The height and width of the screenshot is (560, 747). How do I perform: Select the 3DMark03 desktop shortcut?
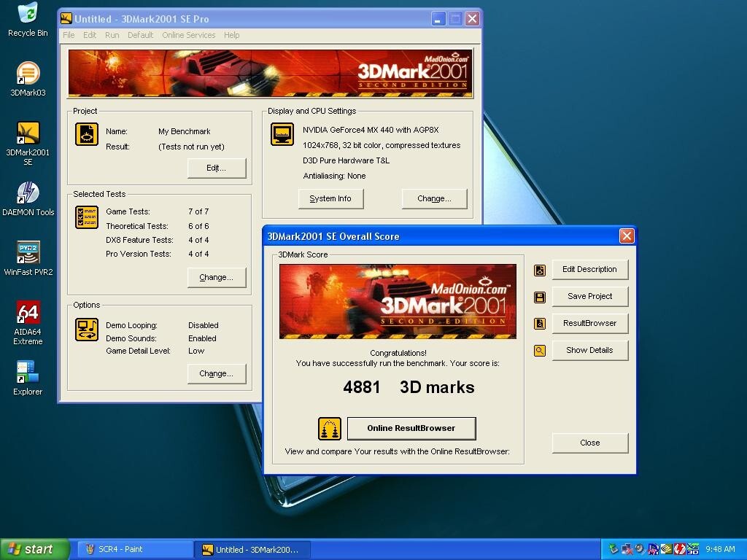pos(28,79)
